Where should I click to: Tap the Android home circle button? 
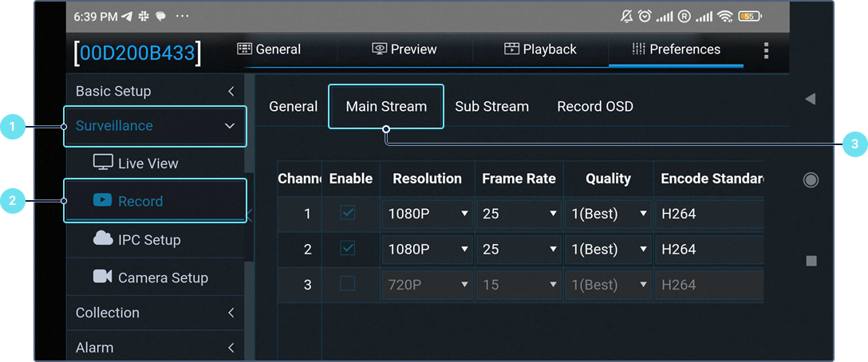[811, 180]
